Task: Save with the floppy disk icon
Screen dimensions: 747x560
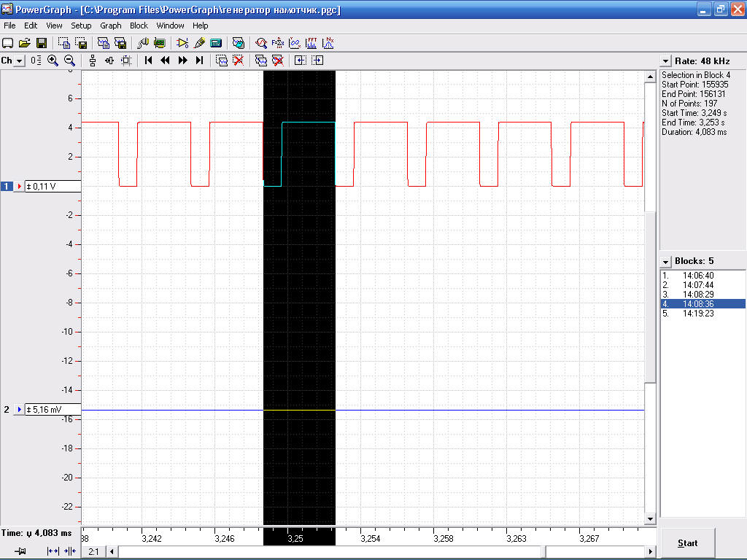Action: 42,43
